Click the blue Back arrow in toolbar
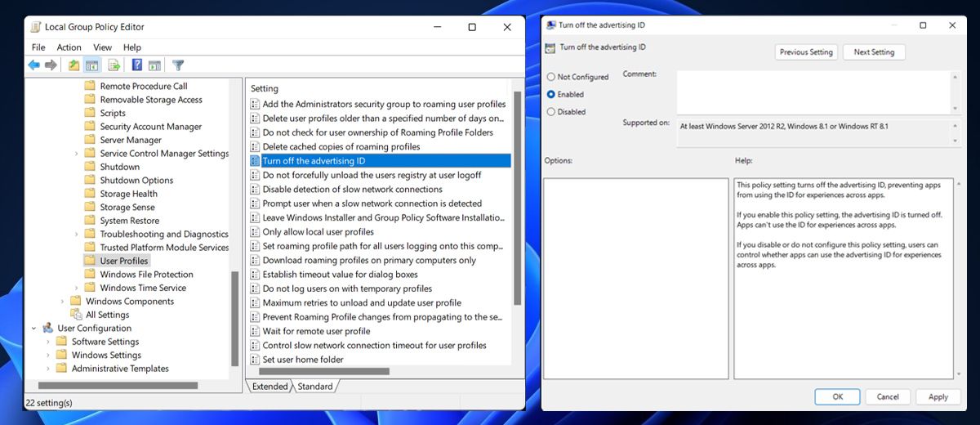Viewport: 980px width, 425px height. pos(33,65)
